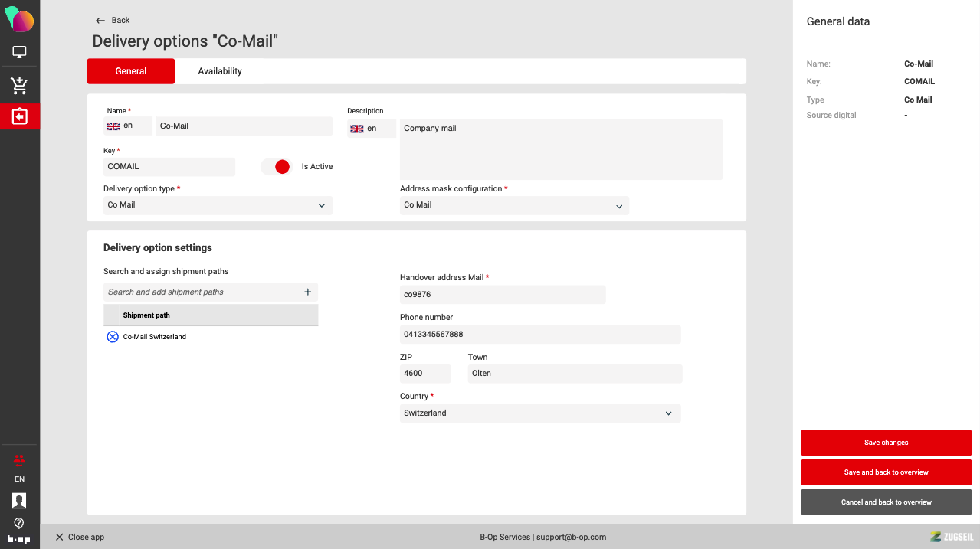Click the colorful app logo at top left

[x=19, y=18]
